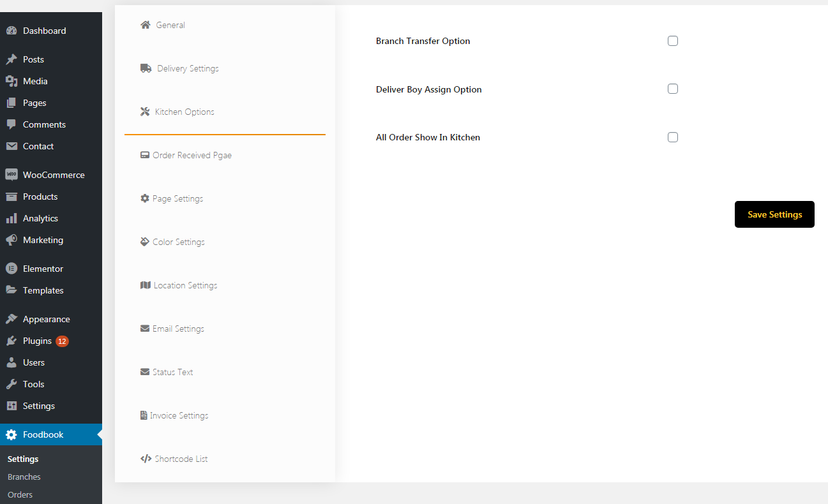Click the map icon for Location Settings
The width and height of the screenshot is (828, 504).
[145, 285]
